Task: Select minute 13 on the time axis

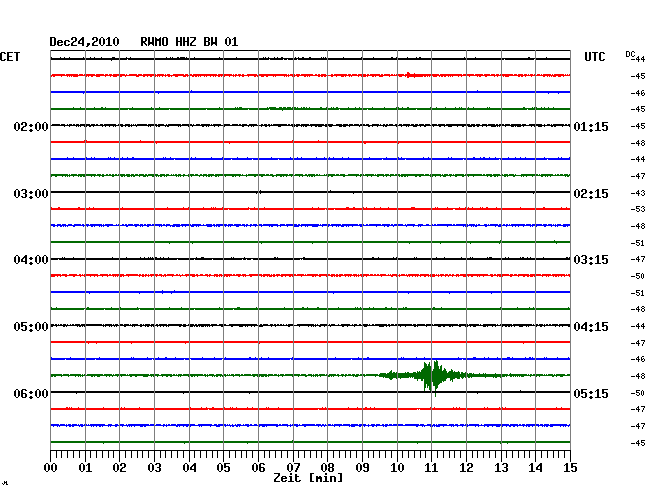Action: click(501, 467)
